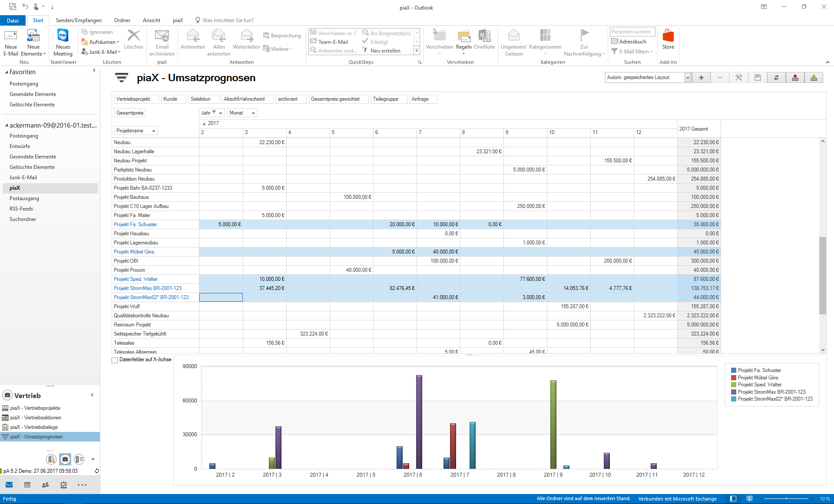
Task: Switch to Tasks view icon
Action: 63,485
